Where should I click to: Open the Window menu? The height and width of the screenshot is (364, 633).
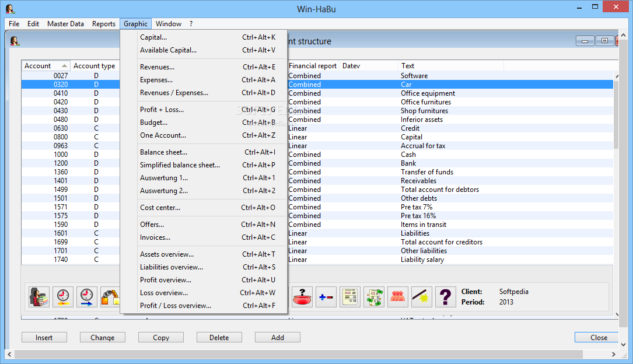click(x=169, y=24)
